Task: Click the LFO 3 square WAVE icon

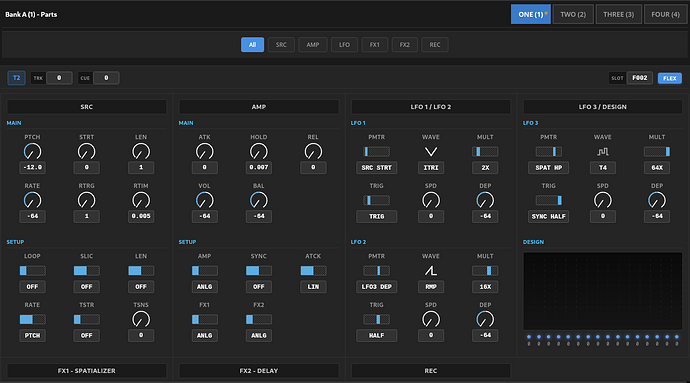Action: (x=603, y=152)
